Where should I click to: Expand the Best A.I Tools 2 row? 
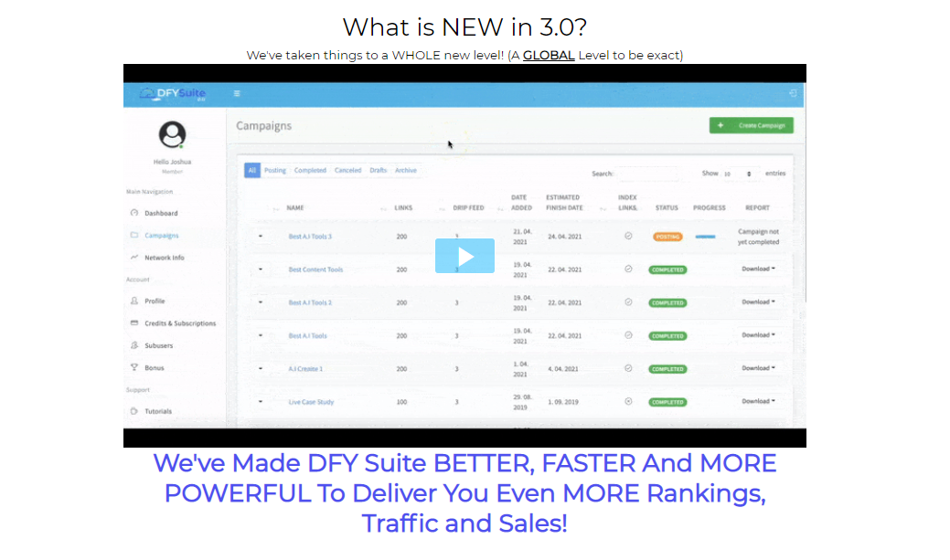tap(261, 302)
